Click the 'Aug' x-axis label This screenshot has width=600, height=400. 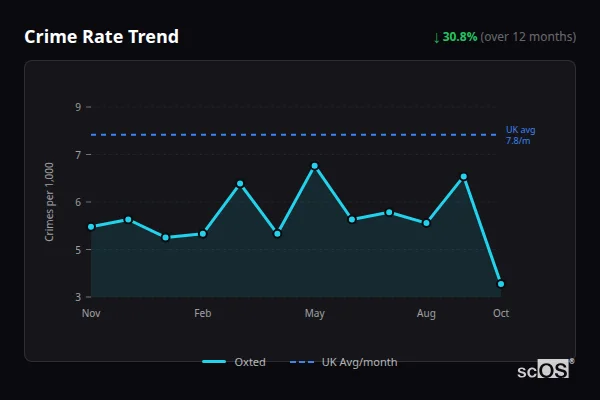(x=426, y=313)
